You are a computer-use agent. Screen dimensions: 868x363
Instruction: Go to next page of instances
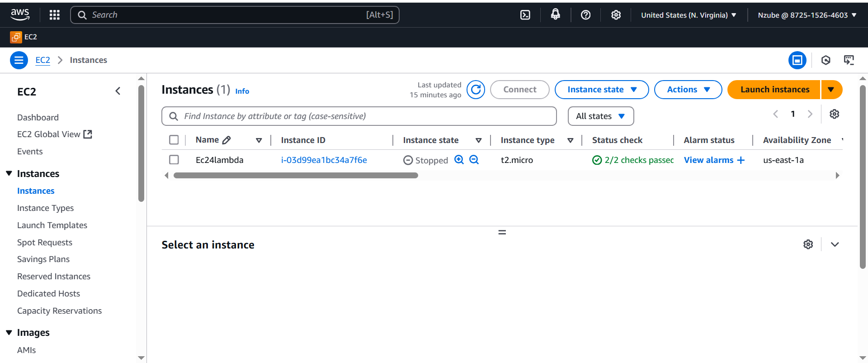pos(810,114)
